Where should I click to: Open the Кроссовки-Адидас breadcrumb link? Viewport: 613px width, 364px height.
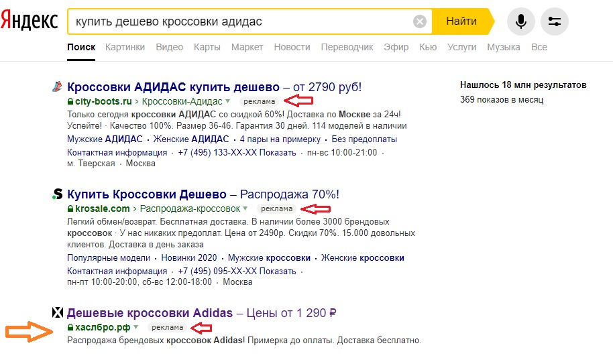(x=182, y=101)
